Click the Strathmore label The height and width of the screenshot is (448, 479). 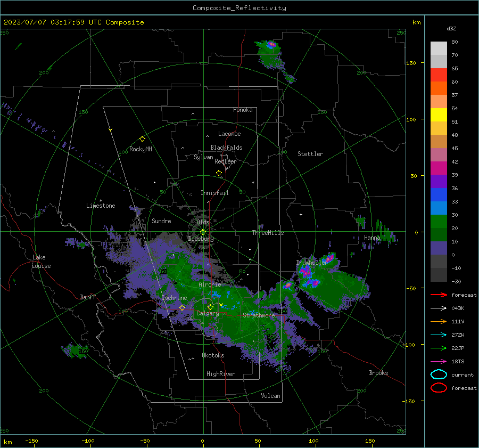coord(259,315)
